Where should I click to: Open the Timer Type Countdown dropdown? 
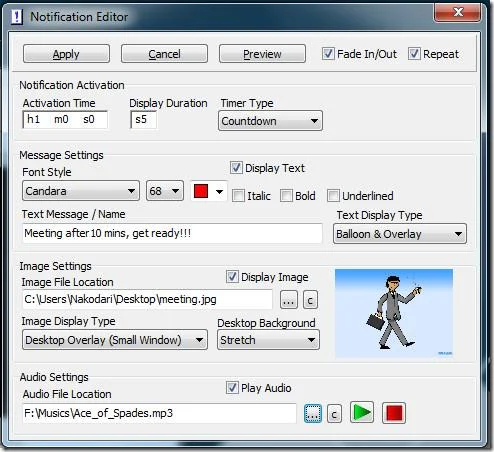[270, 121]
